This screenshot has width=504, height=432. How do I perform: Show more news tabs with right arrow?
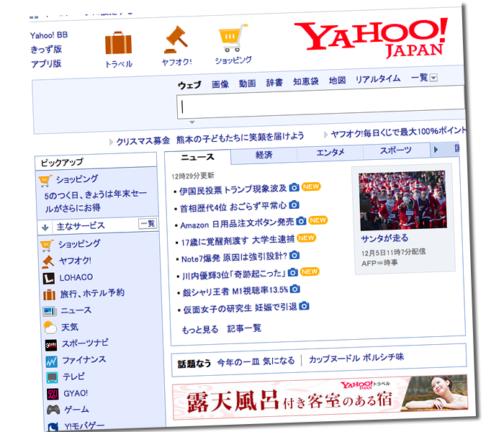point(436,150)
